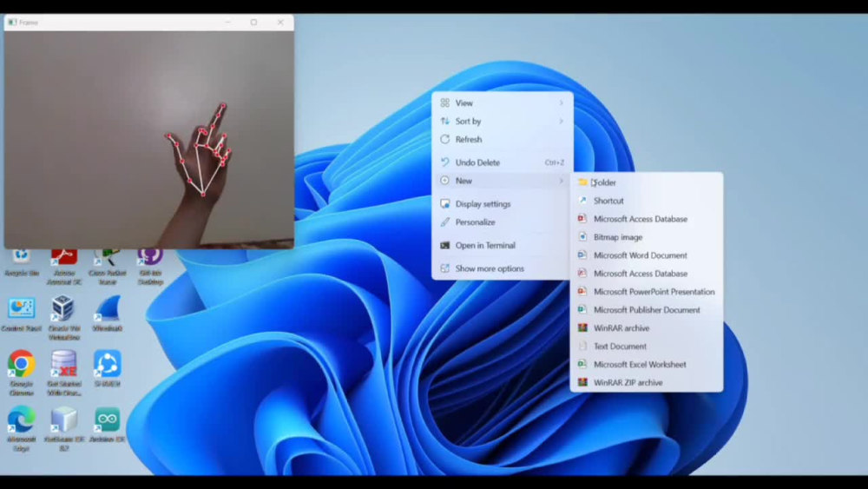Create a new Microsoft PowerPoint Presentation
This screenshot has height=489, width=868.
coord(646,292)
